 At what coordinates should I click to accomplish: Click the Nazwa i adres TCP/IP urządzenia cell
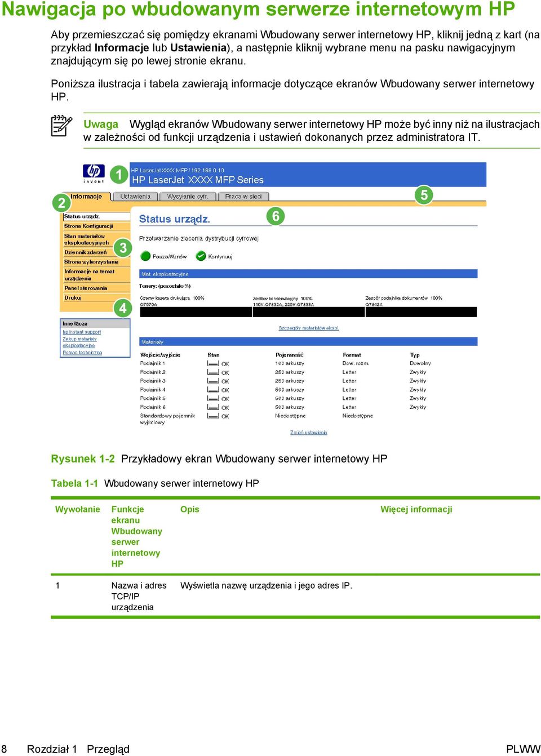tap(139, 596)
